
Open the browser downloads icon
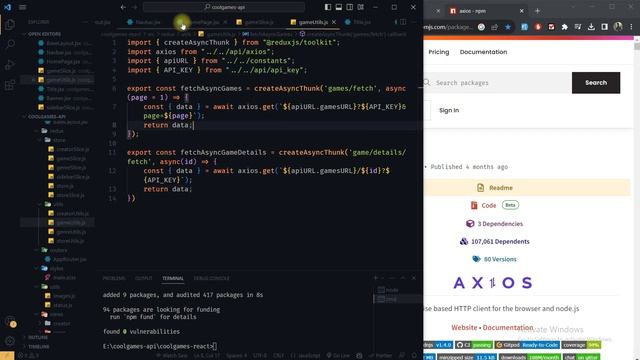tap(591, 27)
